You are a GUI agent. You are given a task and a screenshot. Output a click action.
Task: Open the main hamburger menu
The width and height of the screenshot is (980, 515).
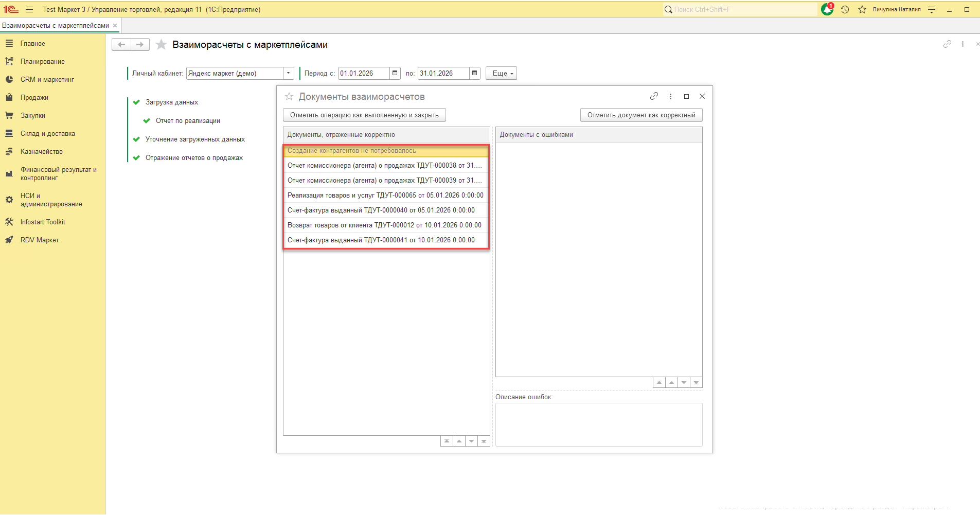tap(29, 9)
